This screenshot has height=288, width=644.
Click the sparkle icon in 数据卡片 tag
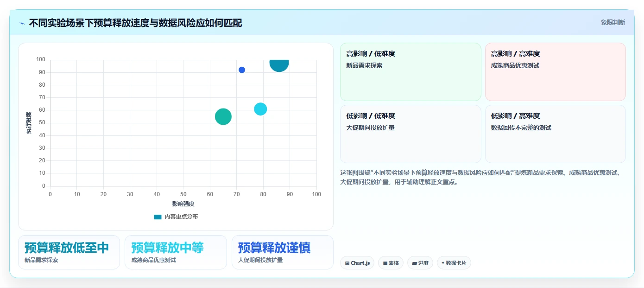pos(443,263)
